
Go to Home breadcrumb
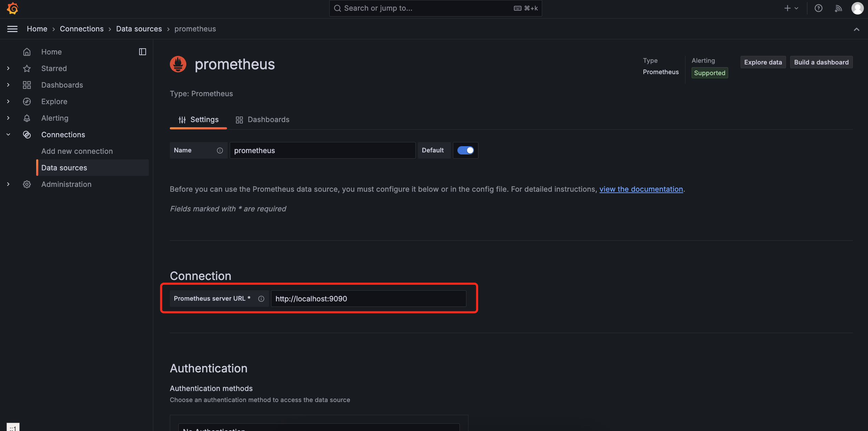pyautogui.click(x=37, y=29)
